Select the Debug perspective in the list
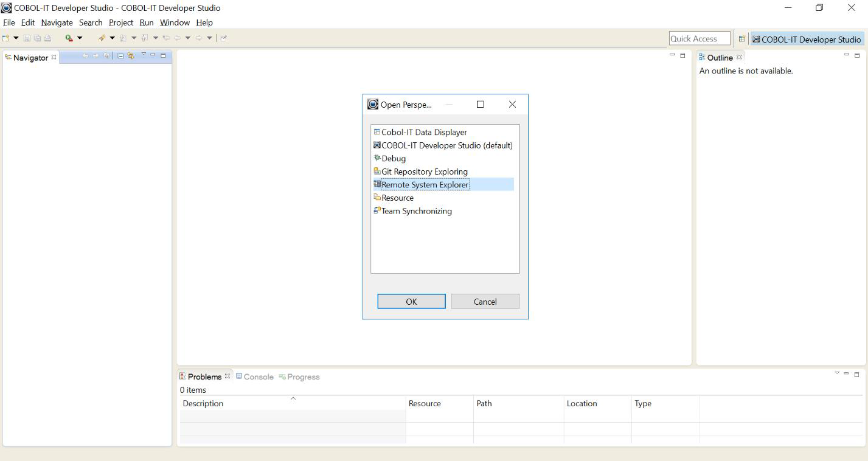The width and height of the screenshot is (868, 461). click(x=394, y=158)
